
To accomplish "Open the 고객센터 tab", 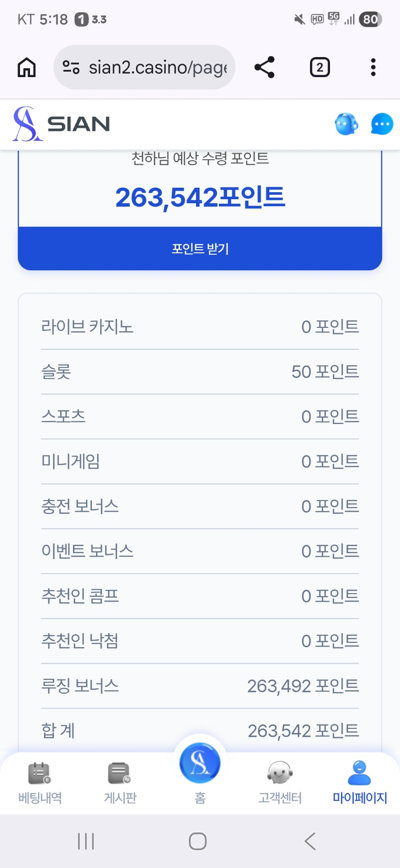I will click(280, 783).
